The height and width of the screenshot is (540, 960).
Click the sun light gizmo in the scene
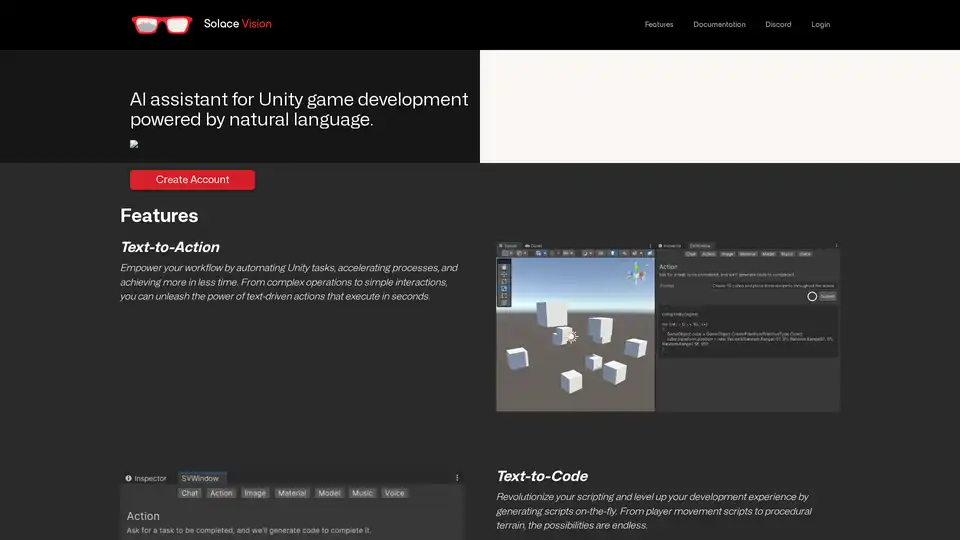[x=571, y=337]
